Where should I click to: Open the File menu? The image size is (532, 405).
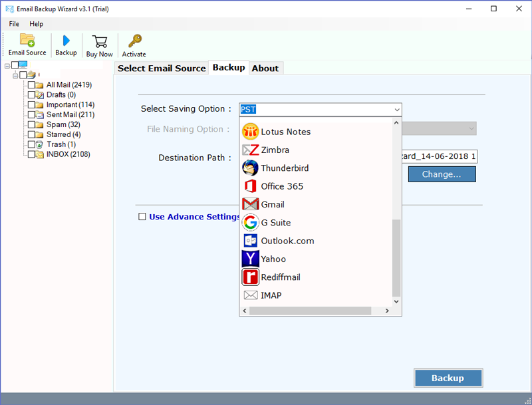[14, 24]
